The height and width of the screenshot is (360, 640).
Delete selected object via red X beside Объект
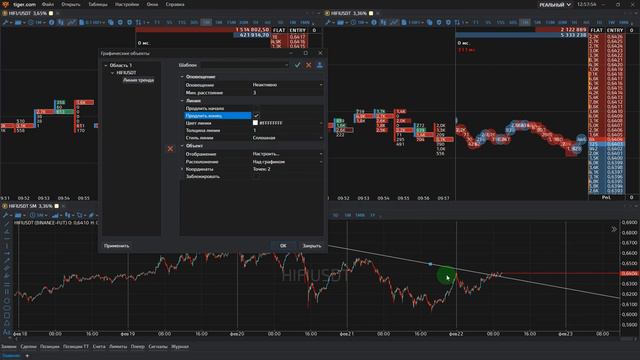170,149
